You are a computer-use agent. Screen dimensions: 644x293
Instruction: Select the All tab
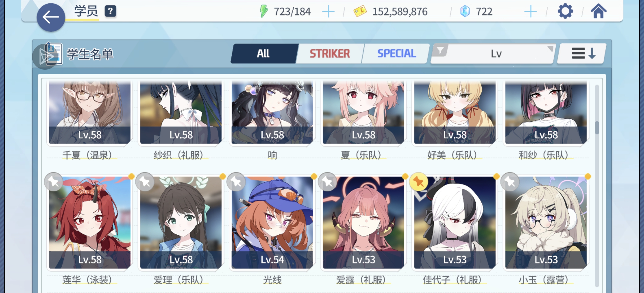click(x=263, y=54)
